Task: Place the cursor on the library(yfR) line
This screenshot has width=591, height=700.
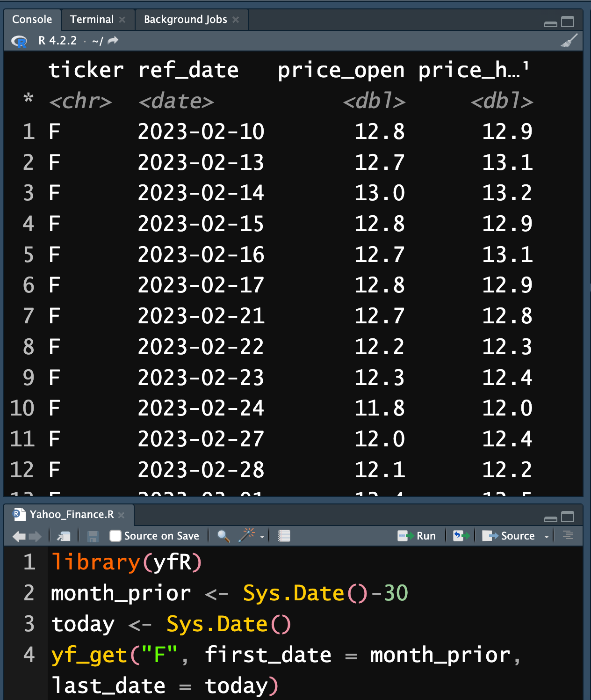Action: pyautogui.click(x=126, y=562)
